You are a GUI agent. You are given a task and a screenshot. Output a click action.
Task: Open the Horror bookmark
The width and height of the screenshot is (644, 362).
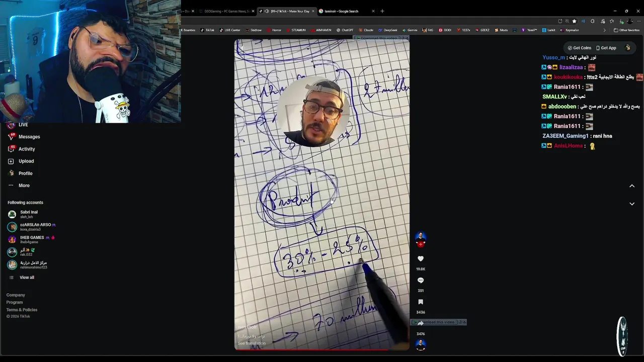pos(274,30)
